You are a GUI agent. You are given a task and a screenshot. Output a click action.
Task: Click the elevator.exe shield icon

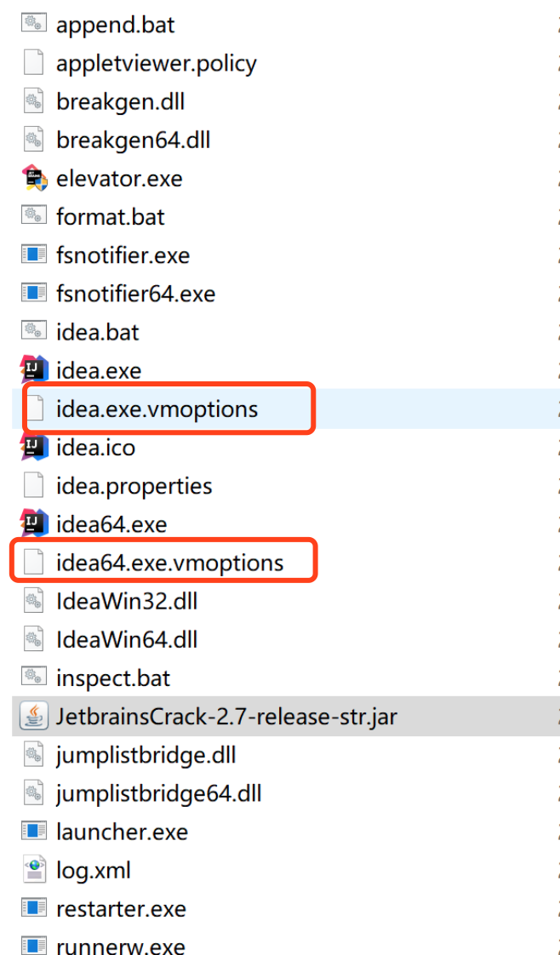pyautogui.click(x=33, y=179)
